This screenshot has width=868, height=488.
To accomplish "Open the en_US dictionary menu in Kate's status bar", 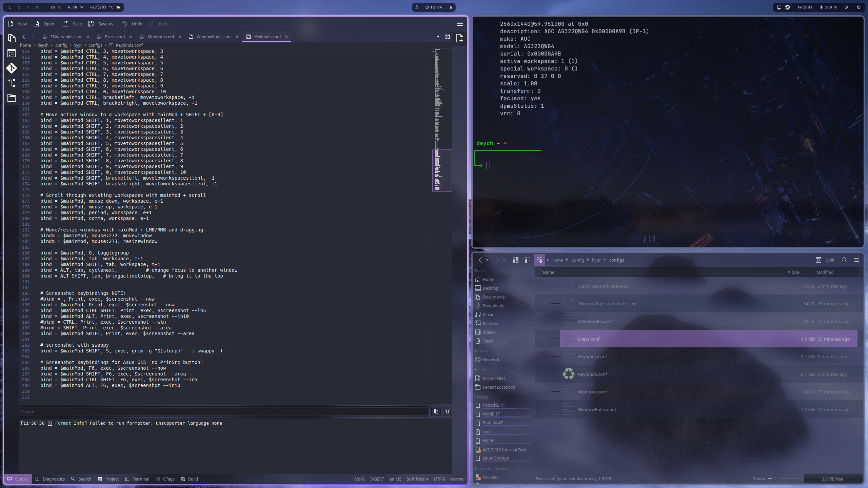I will (x=395, y=479).
